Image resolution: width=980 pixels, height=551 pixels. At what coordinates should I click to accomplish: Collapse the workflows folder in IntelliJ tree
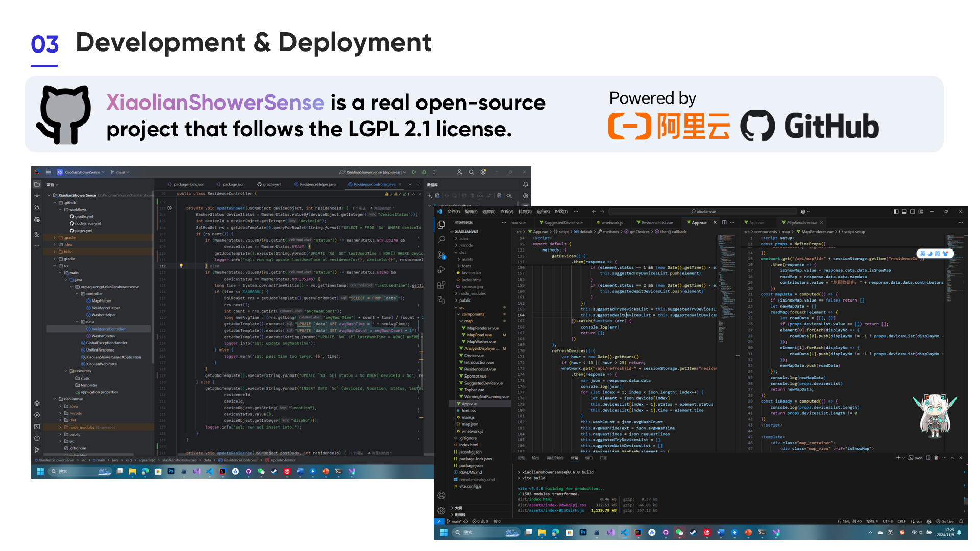(60, 209)
